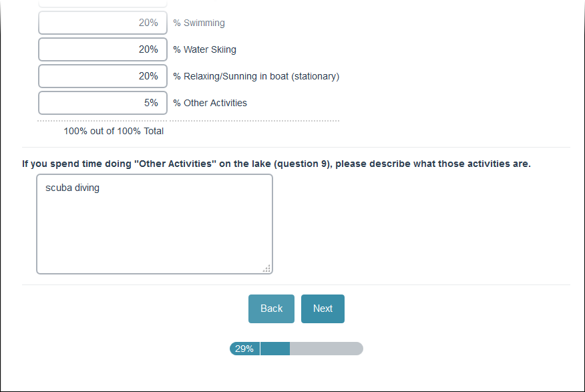This screenshot has height=392, width=585.
Task: Click the partially visible field above Swimming
Action: coord(103,3)
